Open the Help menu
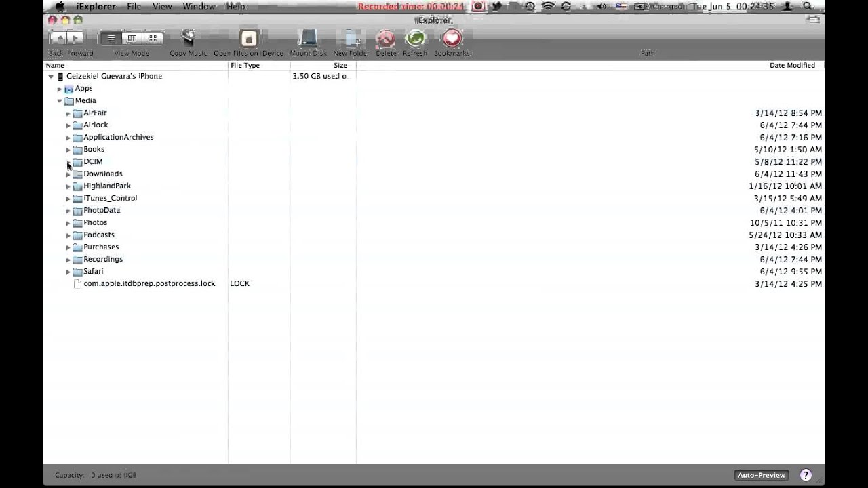The height and width of the screenshot is (488, 868). 235,6
